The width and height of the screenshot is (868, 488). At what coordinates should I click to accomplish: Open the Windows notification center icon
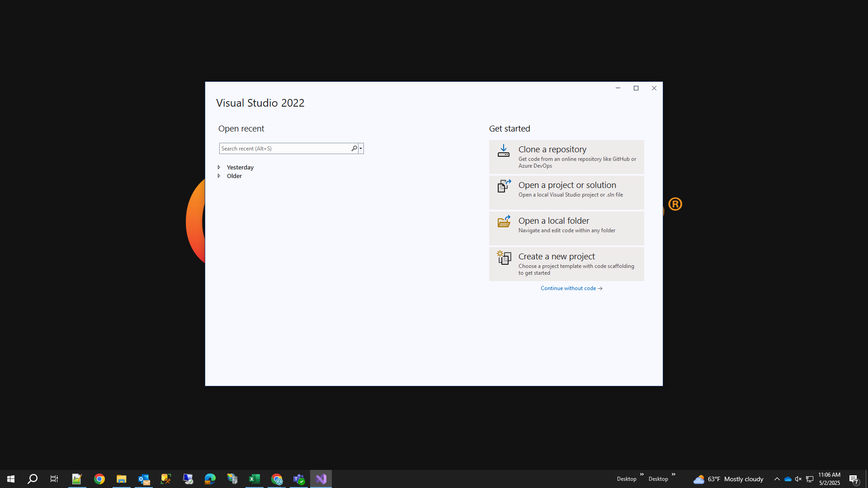pos(854,479)
